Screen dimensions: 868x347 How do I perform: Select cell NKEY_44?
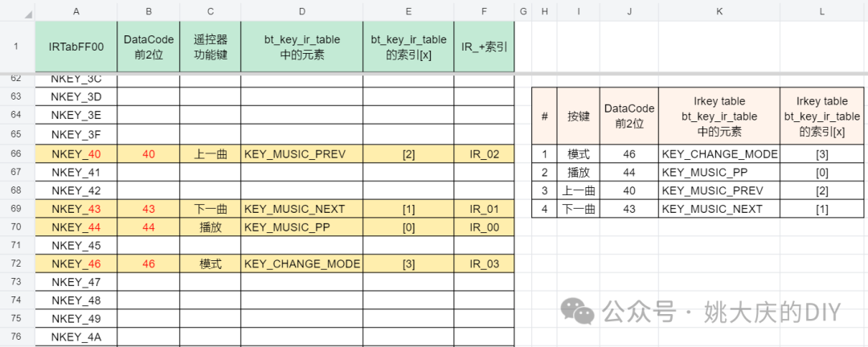click(76, 227)
